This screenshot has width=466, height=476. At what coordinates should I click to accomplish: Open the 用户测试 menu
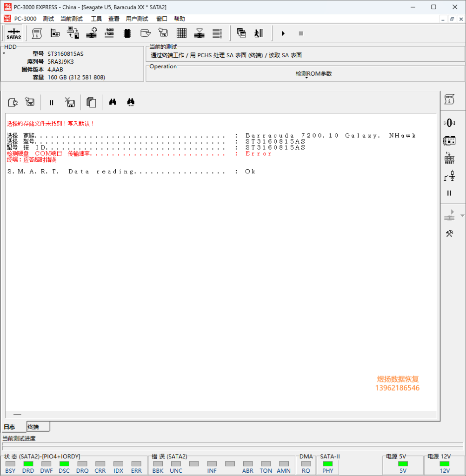click(x=137, y=19)
